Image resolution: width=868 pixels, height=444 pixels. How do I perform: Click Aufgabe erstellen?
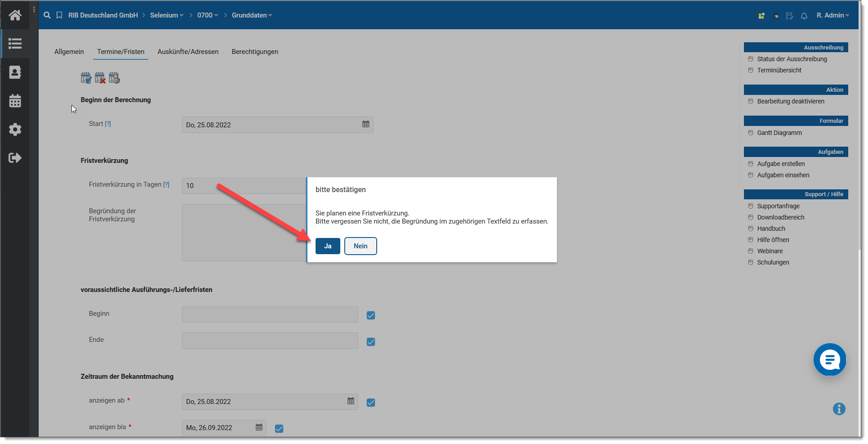(x=781, y=164)
